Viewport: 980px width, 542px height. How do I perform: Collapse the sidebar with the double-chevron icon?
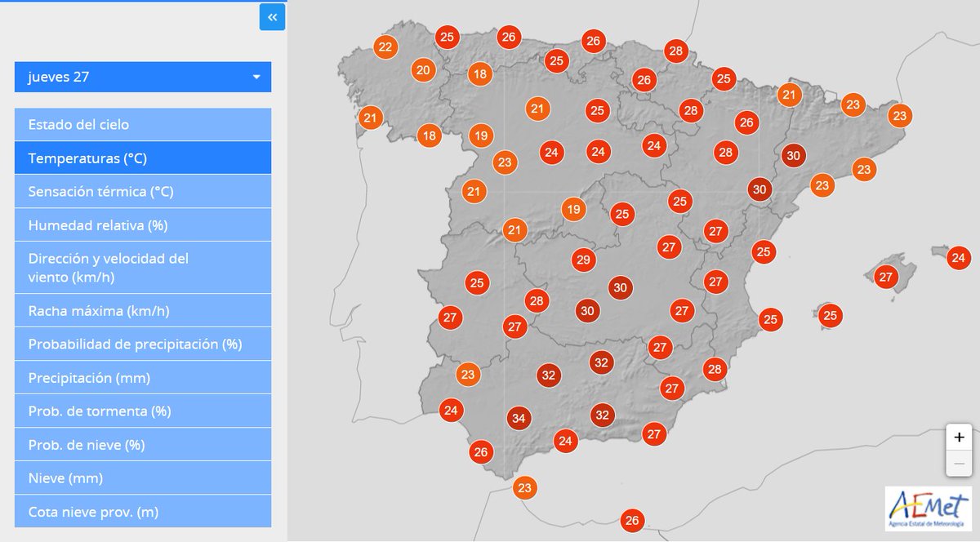pyautogui.click(x=270, y=17)
